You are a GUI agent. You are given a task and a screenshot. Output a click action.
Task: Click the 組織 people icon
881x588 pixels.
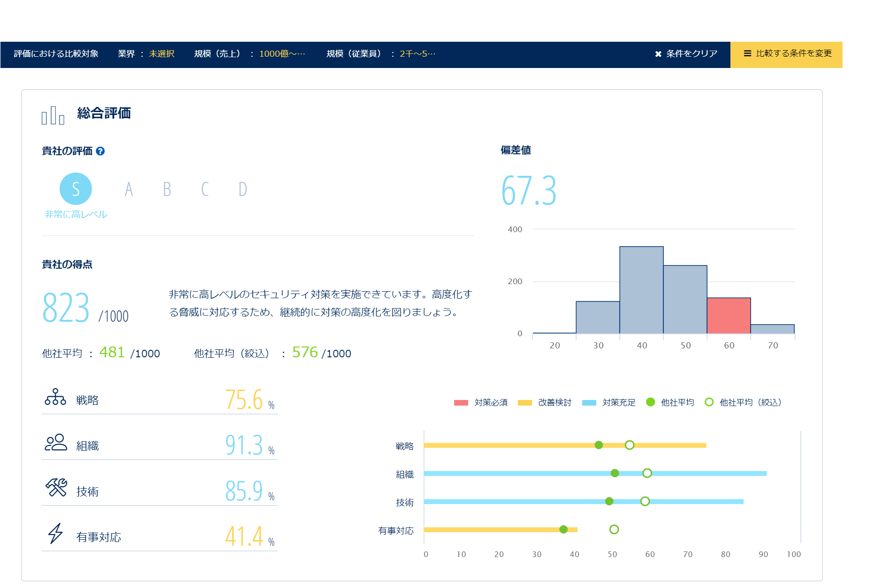pos(56,442)
